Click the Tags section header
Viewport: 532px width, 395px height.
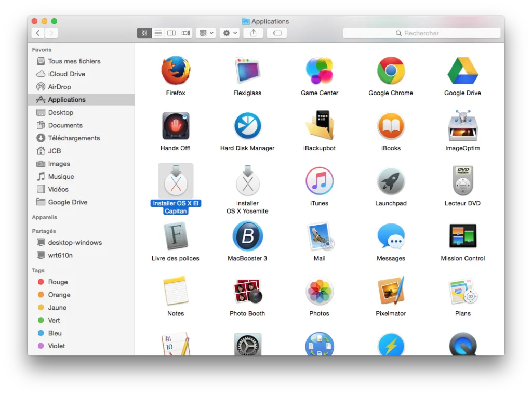click(38, 270)
